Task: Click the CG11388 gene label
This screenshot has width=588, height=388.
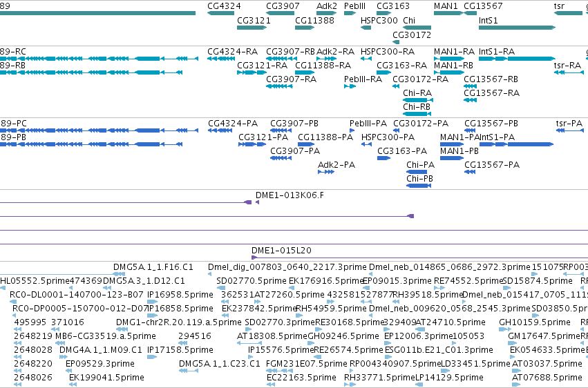Action: pos(314,21)
